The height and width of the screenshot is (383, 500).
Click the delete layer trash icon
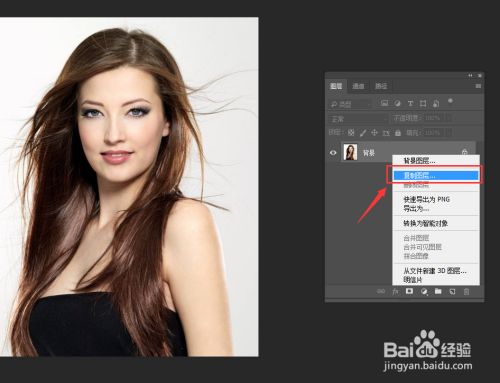466,292
